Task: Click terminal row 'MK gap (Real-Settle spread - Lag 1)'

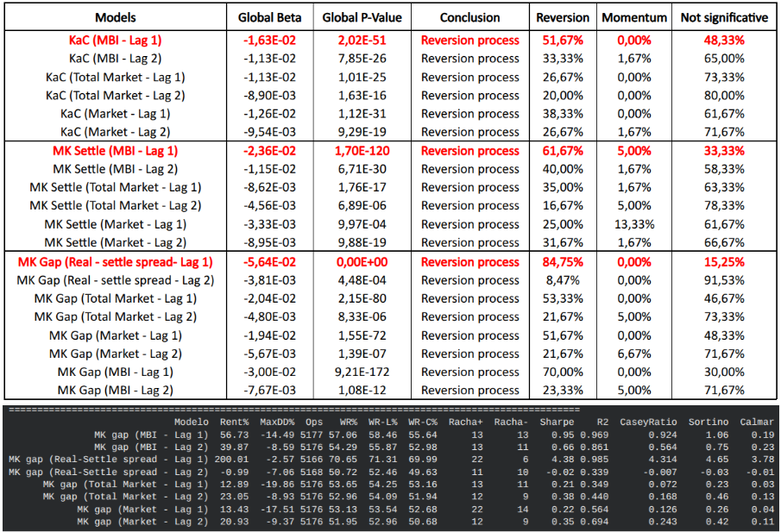Action: [x=109, y=460]
